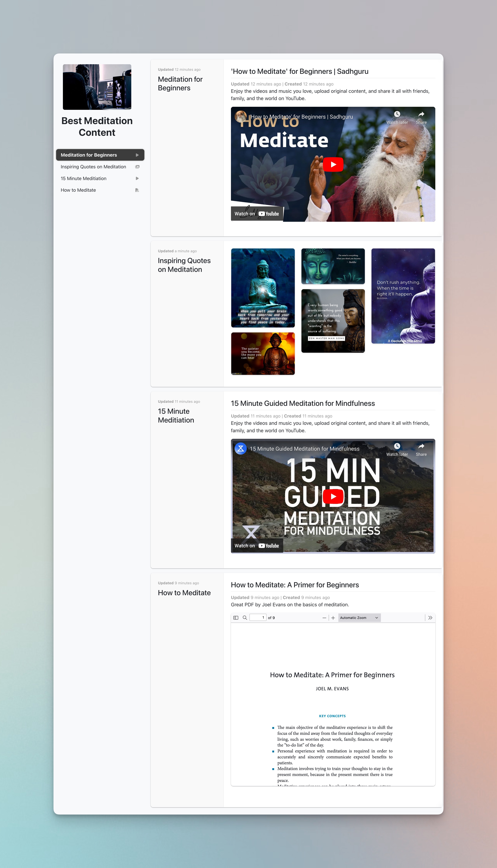Click gallery icon beside Inspiring Quotes on Meditation
This screenshot has height=868, width=497.
coord(137,167)
